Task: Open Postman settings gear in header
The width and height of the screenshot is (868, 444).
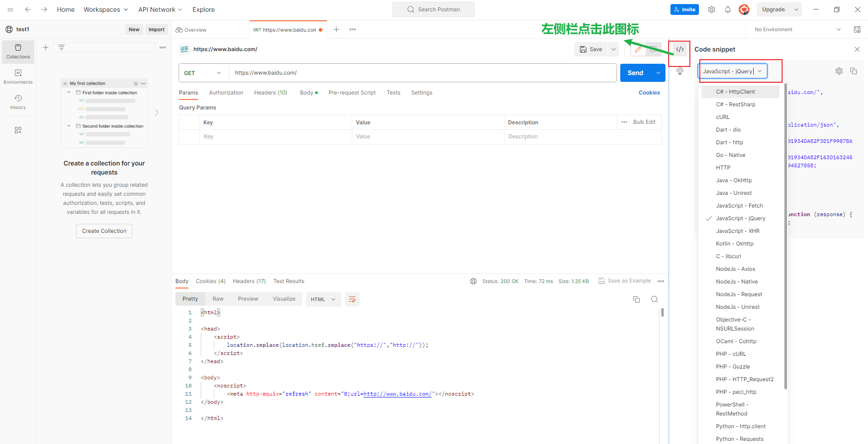Action: pyautogui.click(x=712, y=9)
